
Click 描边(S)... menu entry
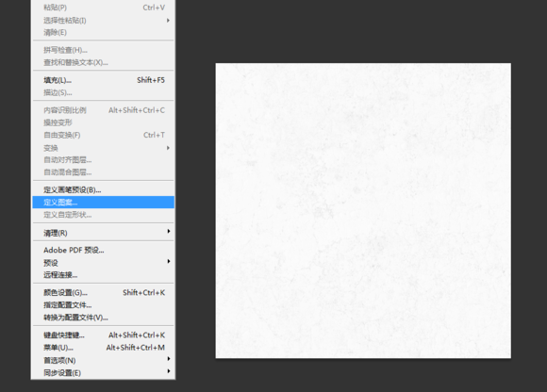pyautogui.click(x=103, y=92)
